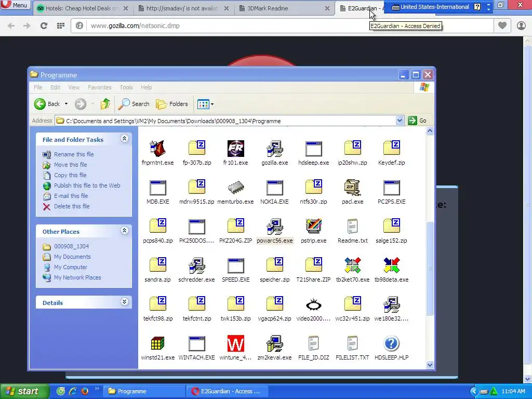Go to 000908_1304 folder in Other Places

(x=71, y=246)
